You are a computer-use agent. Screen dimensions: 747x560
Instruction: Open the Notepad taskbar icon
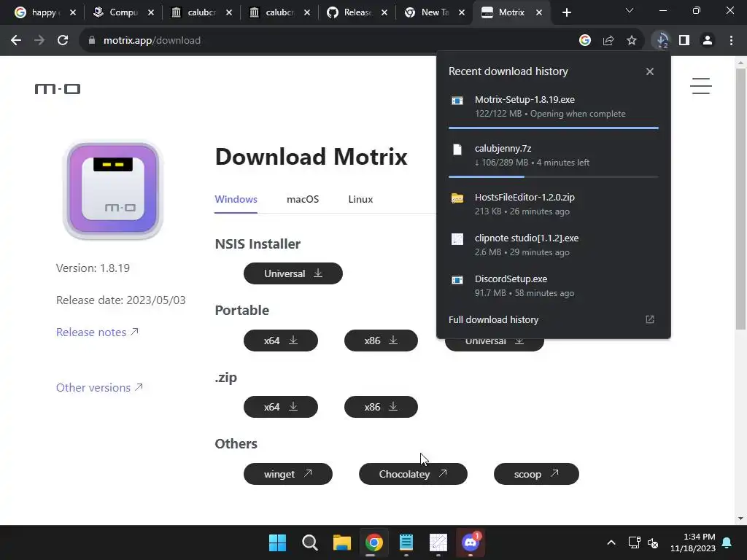(x=406, y=542)
